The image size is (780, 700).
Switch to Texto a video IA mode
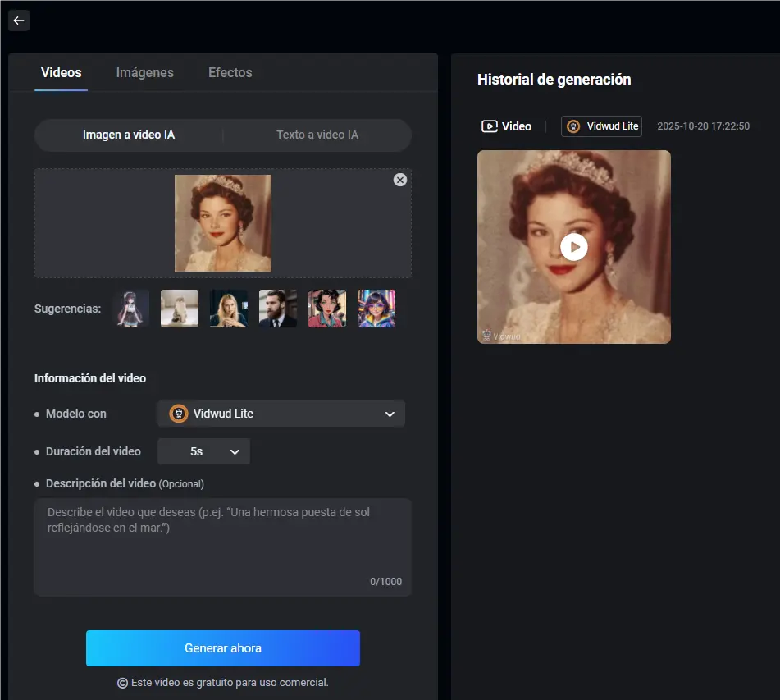click(x=317, y=135)
